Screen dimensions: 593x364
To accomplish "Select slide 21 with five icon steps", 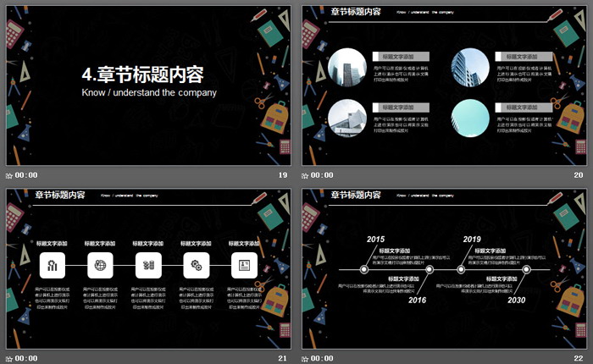I will pyautogui.click(x=148, y=268).
